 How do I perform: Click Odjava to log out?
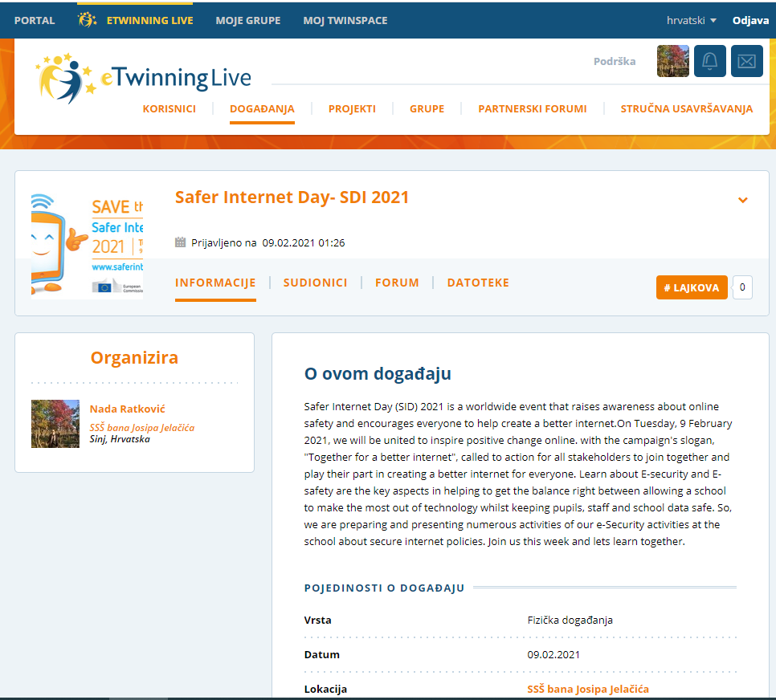point(750,20)
